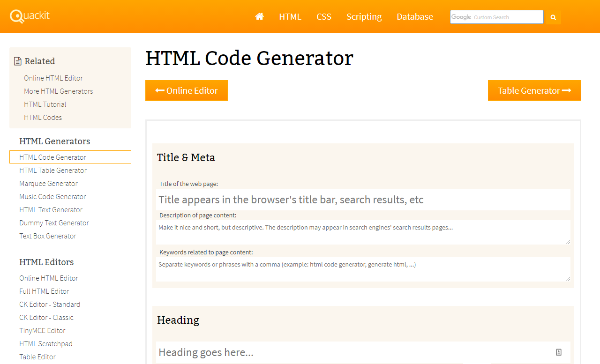
Task: Click the keywords textarea
Action: coord(363,269)
